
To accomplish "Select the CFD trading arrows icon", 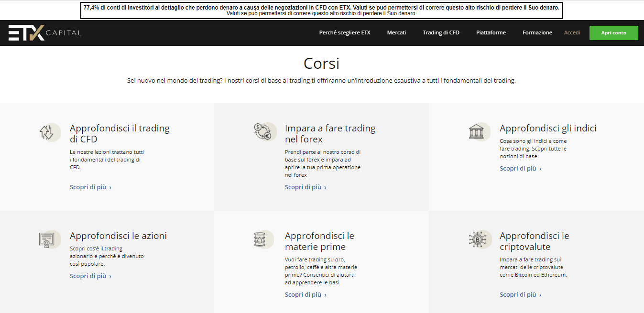I will 49,132.
